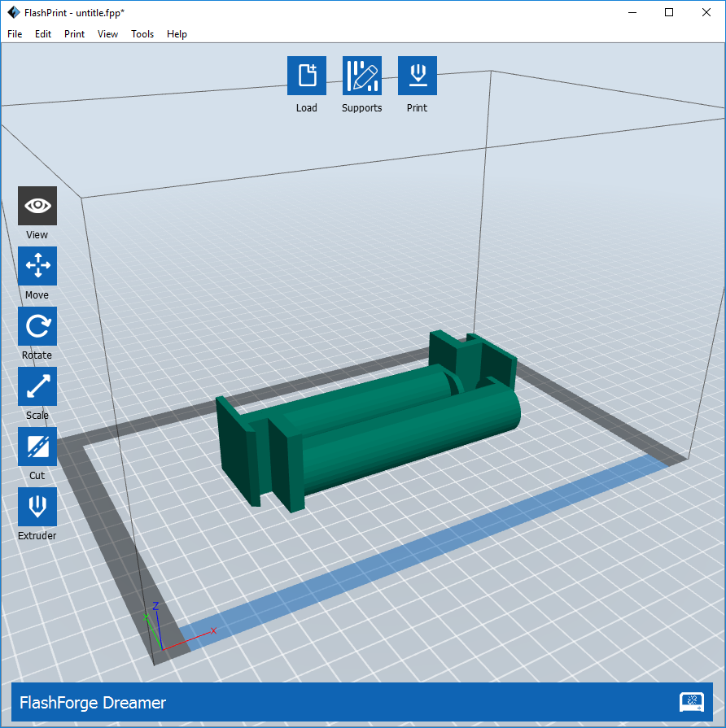
Task: Open the Help menu
Action: (x=177, y=34)
